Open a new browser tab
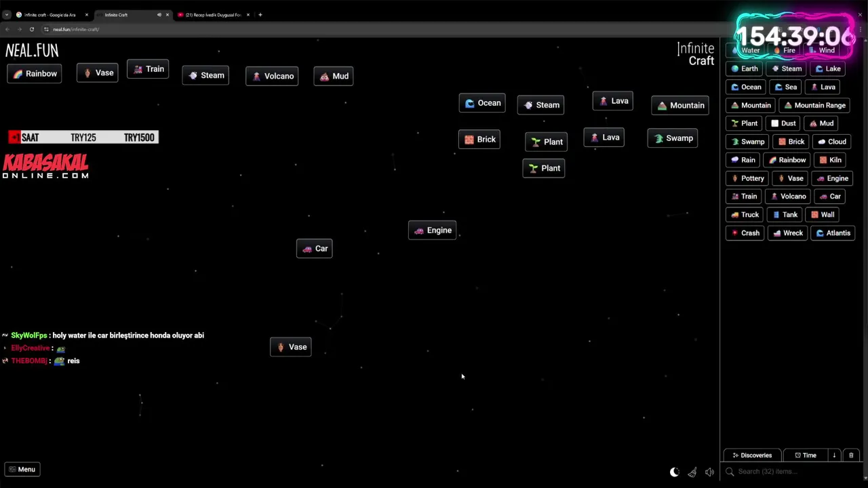The image size is (868, 488). [x=260, y=15]
